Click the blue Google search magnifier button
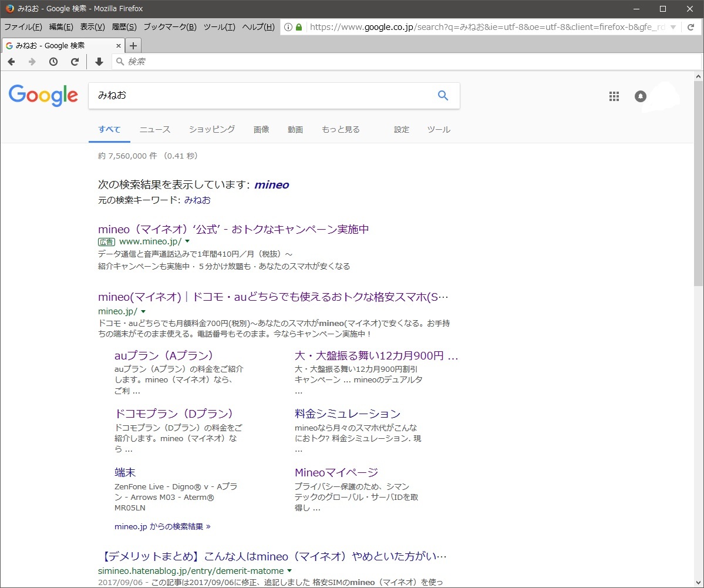This screenshot has width=704, height=588. click(443, 96)
